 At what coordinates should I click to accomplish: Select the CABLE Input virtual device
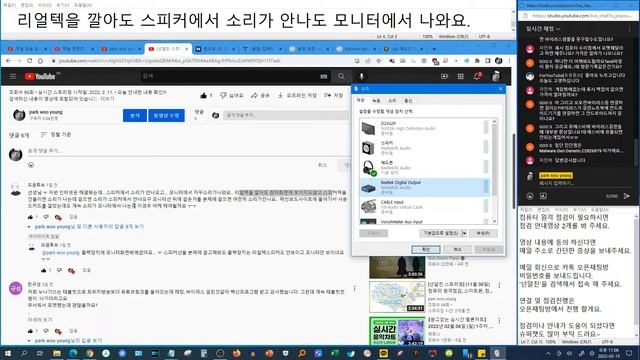[424, 207]
